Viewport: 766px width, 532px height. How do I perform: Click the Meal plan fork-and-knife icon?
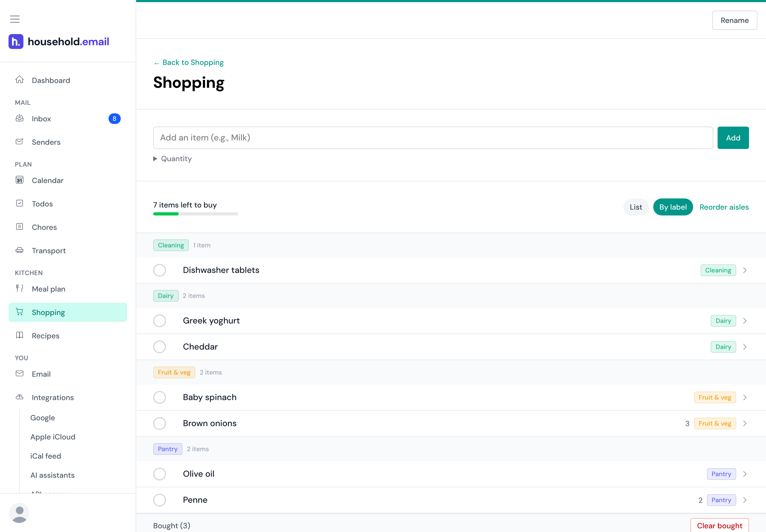click(20, 288)
